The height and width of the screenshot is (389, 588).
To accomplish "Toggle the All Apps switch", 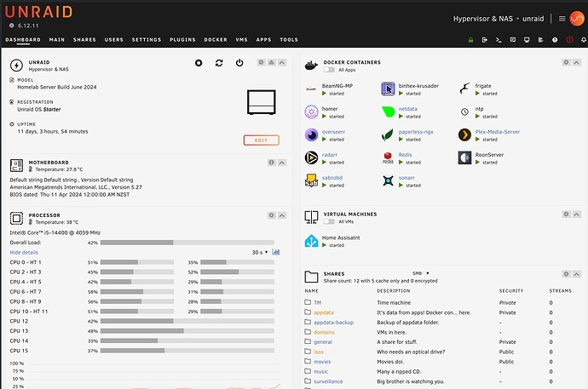I will tap(329, 70).
